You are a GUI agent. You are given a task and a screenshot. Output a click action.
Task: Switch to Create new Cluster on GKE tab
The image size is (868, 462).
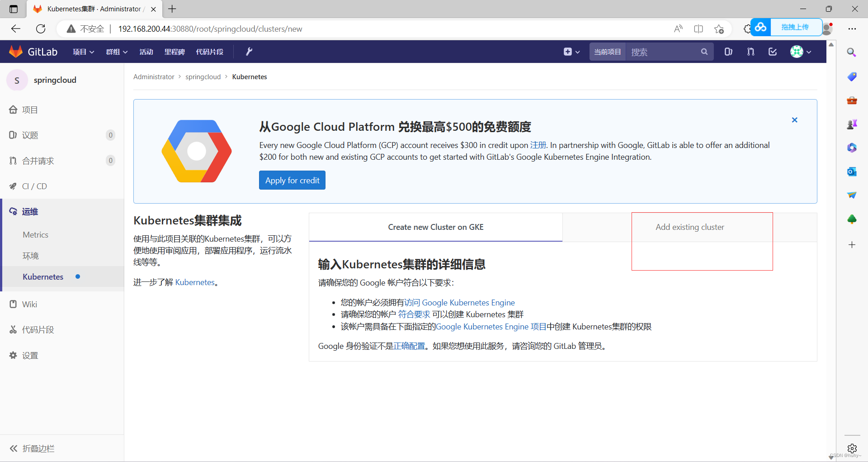436,227
